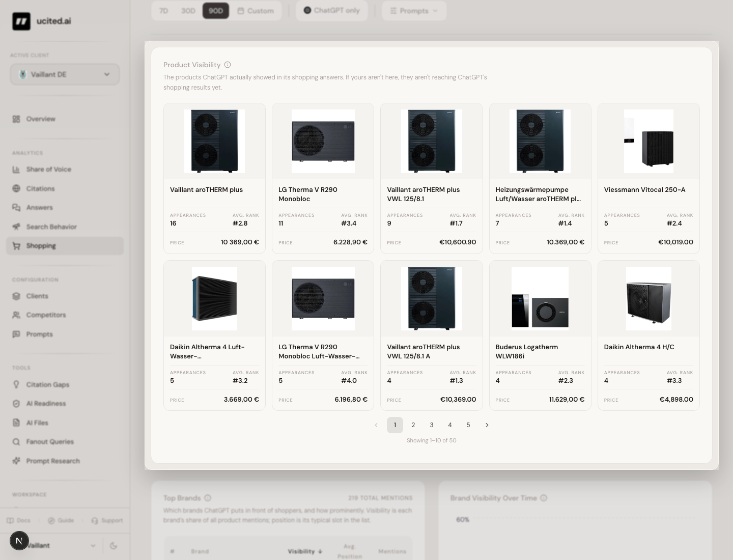The height and width of the screenshot is (560, 733).
Task: Expand the Prompts filter dropdown
Action: (414, 11)
